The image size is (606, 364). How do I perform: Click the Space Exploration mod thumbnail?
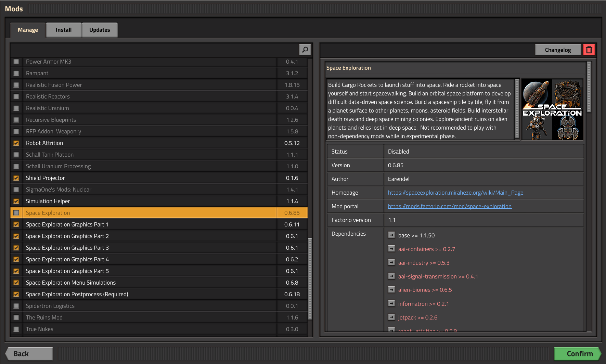point(552,109)
